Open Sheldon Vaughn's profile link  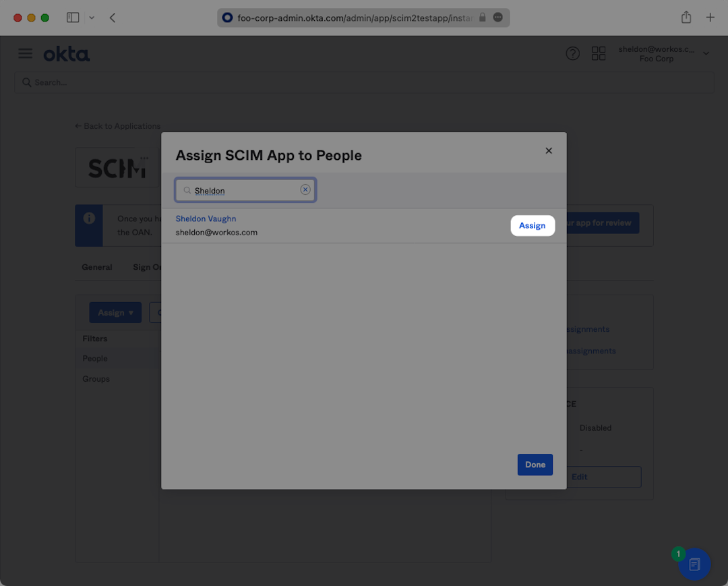tap(206, 218)
